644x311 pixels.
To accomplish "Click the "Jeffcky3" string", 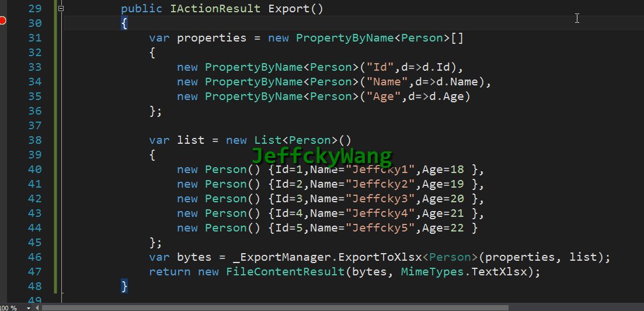I will coord(380,199).
